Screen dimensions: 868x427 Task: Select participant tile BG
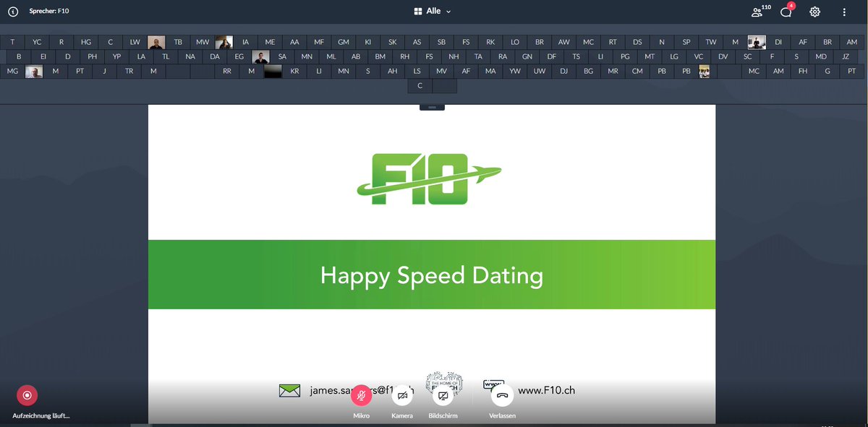[589, 71]
